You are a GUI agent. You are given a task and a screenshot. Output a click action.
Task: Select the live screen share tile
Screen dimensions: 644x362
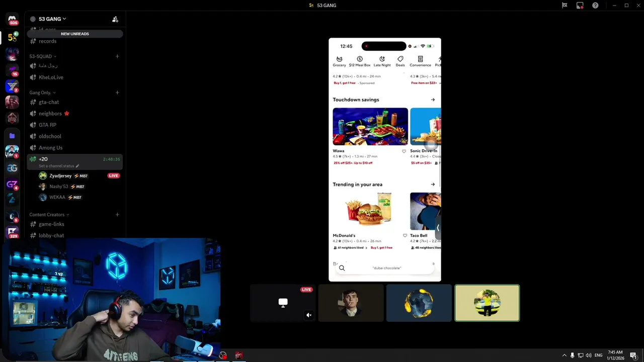(283, 303)
